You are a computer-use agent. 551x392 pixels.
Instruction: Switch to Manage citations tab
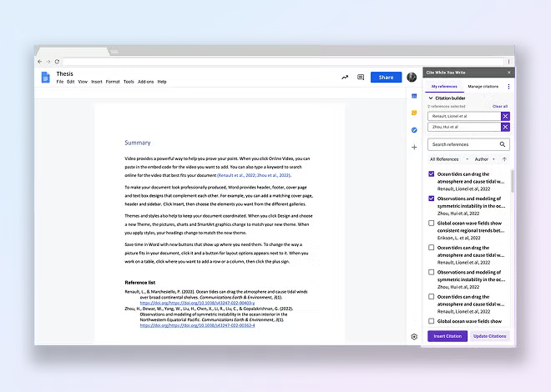484,86
